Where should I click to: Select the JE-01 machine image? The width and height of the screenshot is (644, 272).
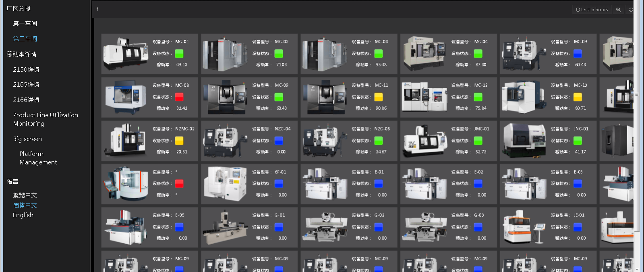click(524, 227)
